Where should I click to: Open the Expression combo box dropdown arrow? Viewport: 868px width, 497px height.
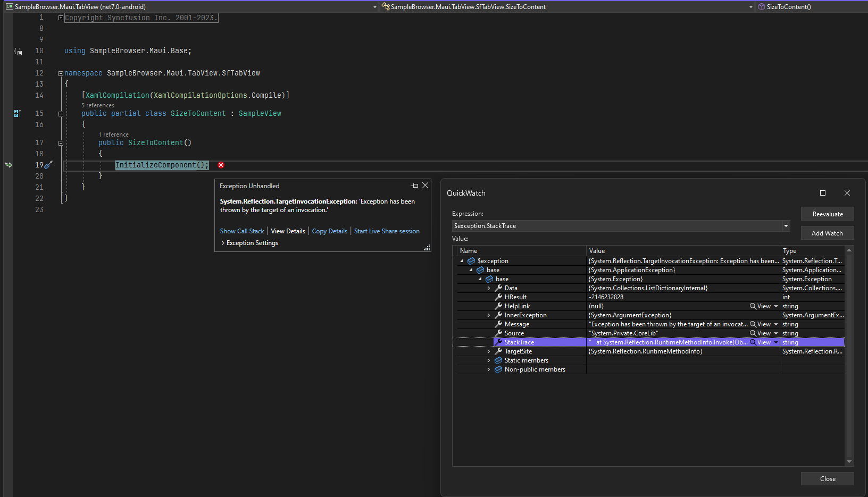pos(786,226)
